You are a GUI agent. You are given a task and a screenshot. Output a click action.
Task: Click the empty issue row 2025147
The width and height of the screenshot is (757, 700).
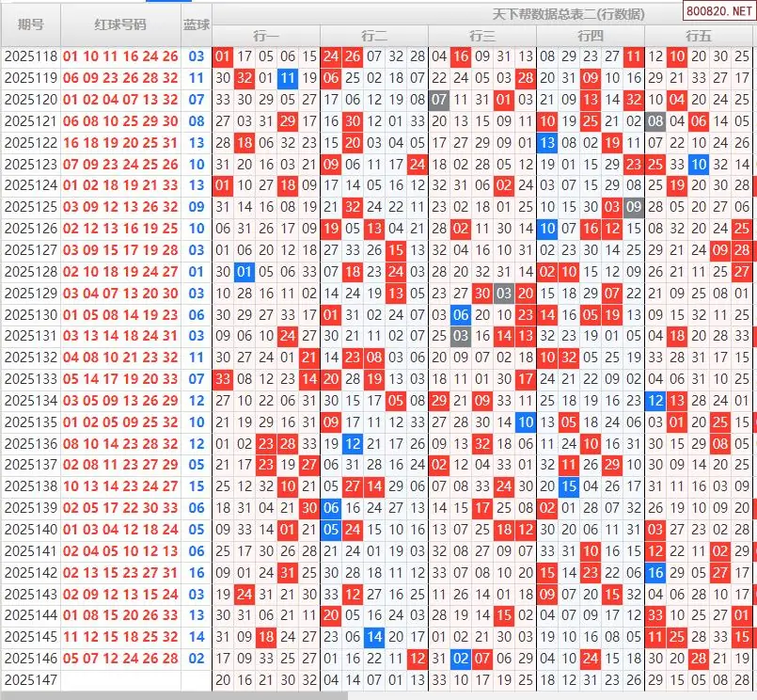[30, 679]
